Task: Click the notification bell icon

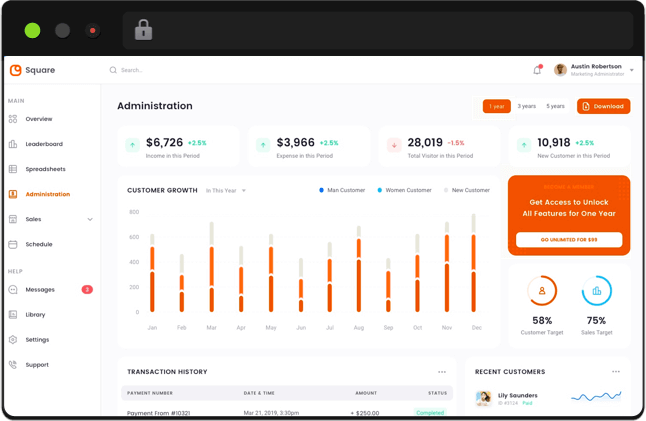Action: point(537,70)
